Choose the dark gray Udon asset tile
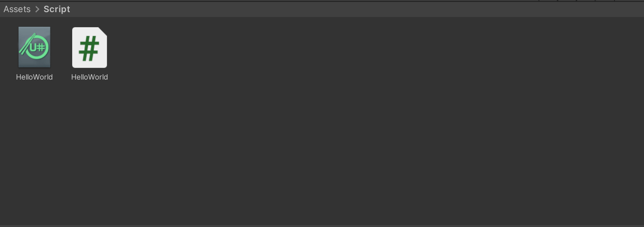644x227 pixels. click(x=34, y=47)
